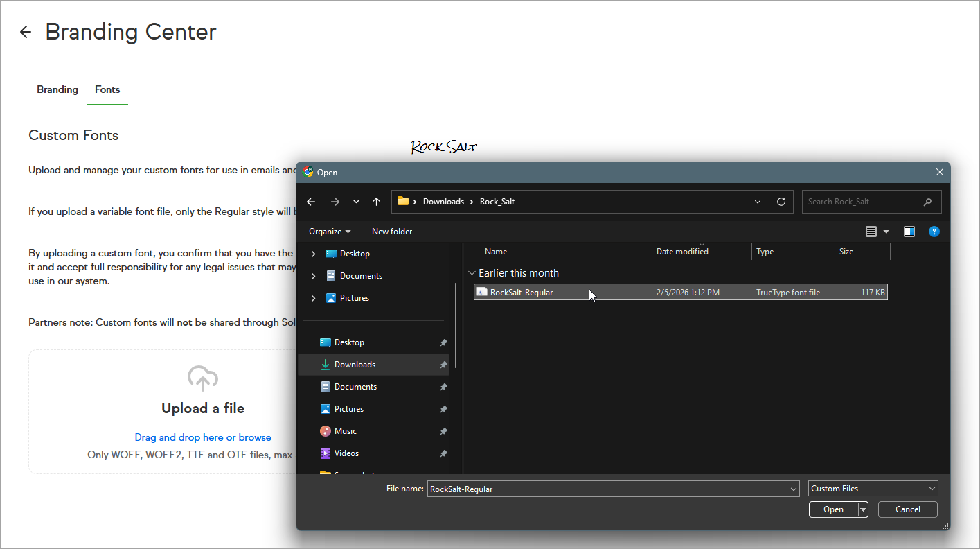This screenshot has width=980, height=549.
Task: Click Drag and drop here or browse link
Action: [203, 437]
